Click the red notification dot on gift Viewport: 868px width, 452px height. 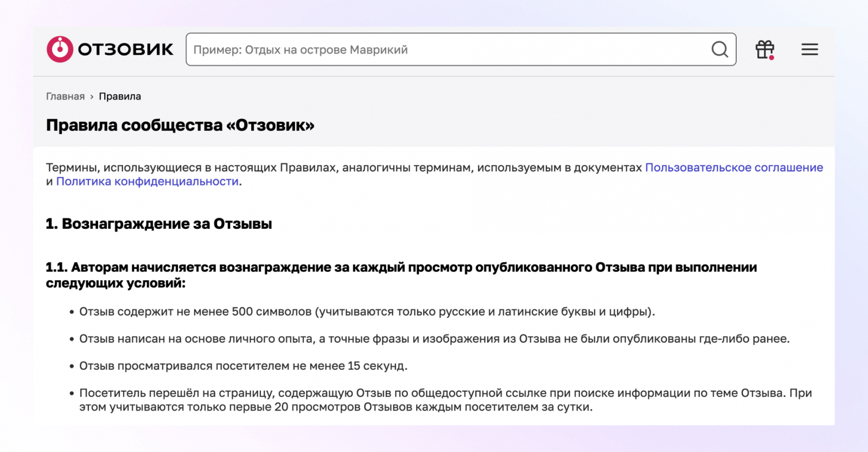coord(771,57)
